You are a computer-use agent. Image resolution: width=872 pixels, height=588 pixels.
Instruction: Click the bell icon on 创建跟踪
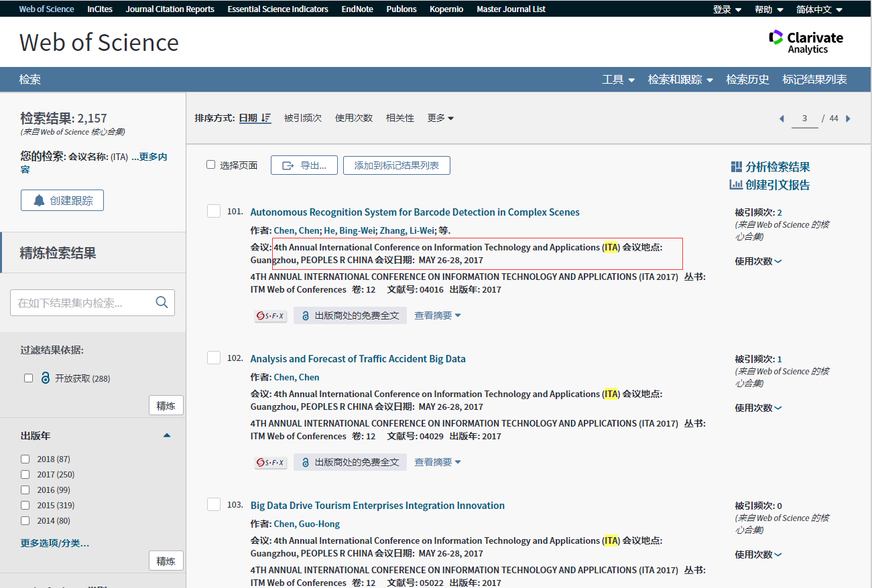click(40, 200)
